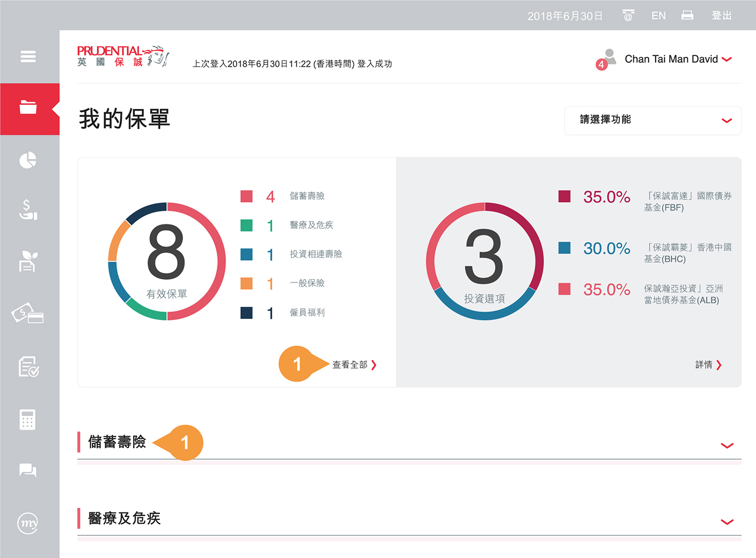Open the hamburger menu icon
The height and width of the screenshot is (558, 756).
(x=28, y=56)
